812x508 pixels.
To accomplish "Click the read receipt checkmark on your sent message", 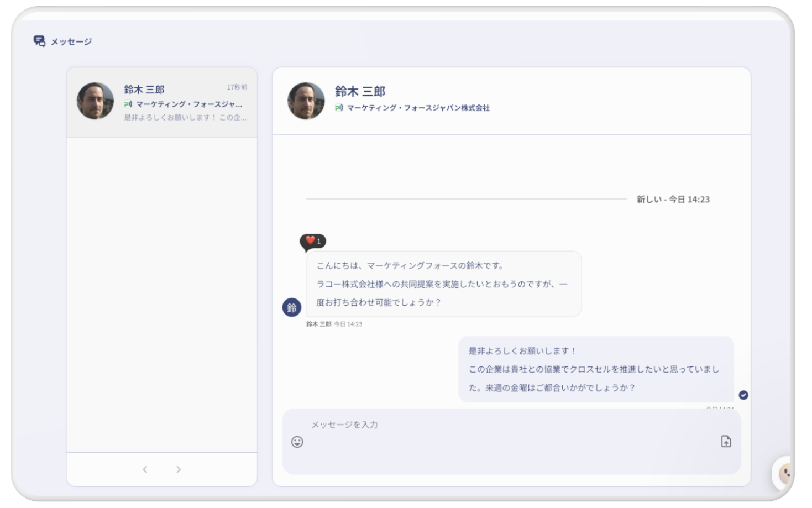I will tap(744, 396).
